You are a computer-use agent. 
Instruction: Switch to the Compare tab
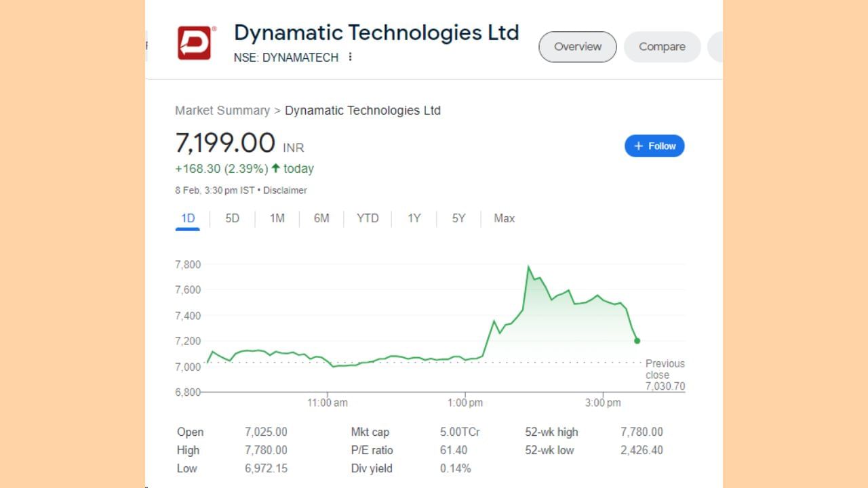(x=662, y=47)
